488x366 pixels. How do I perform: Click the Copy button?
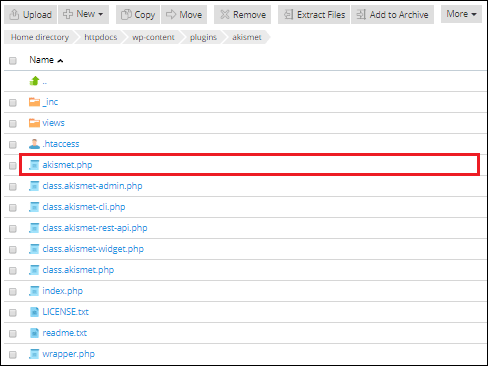tap(138, 15)
